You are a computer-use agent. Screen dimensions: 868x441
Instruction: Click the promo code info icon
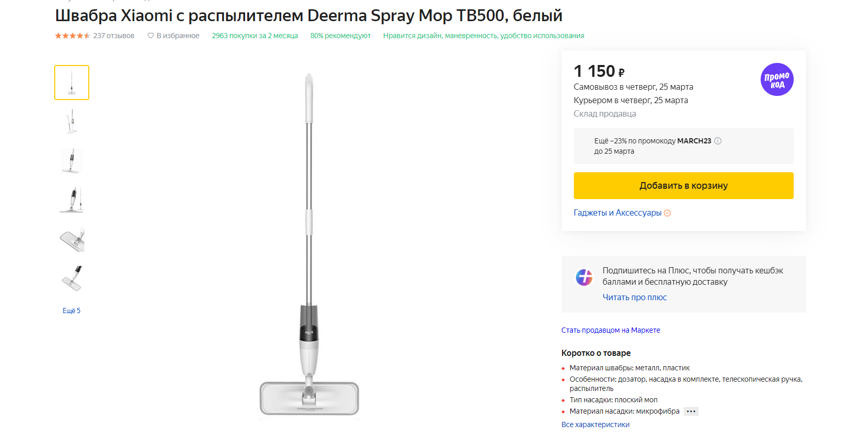tap(718, 141)
